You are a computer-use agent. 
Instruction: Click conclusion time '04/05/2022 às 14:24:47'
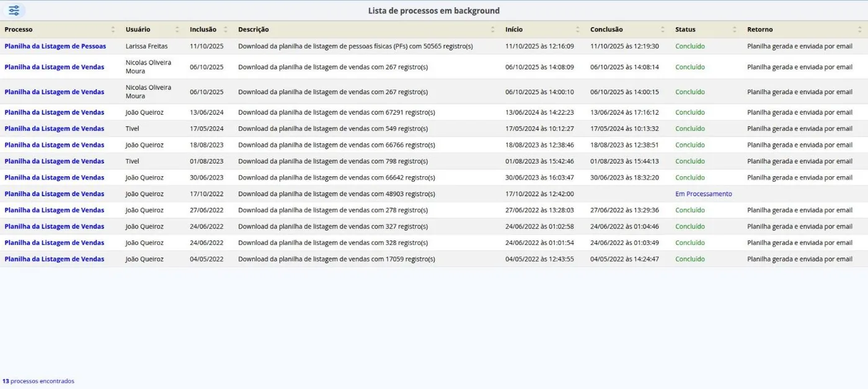coord(624,259)
